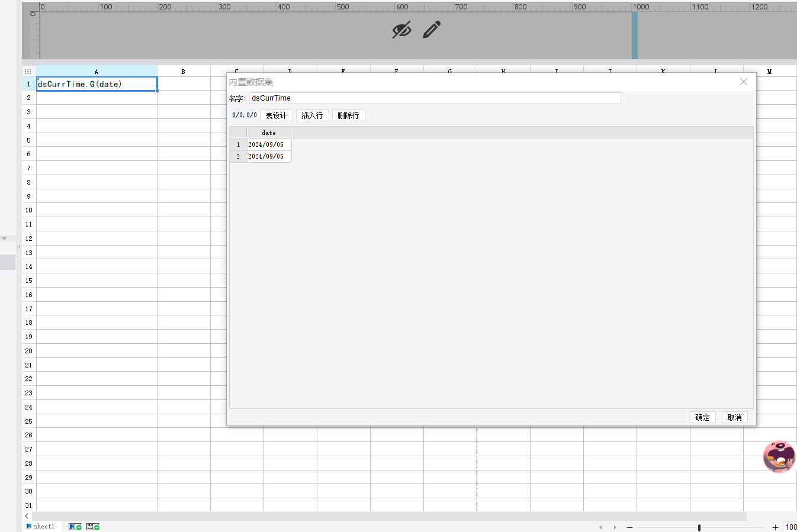Viewport: 797px width, 532px height.
Task: Click the 名字 input field with dsCurrTime
Action: pos(435,98)
